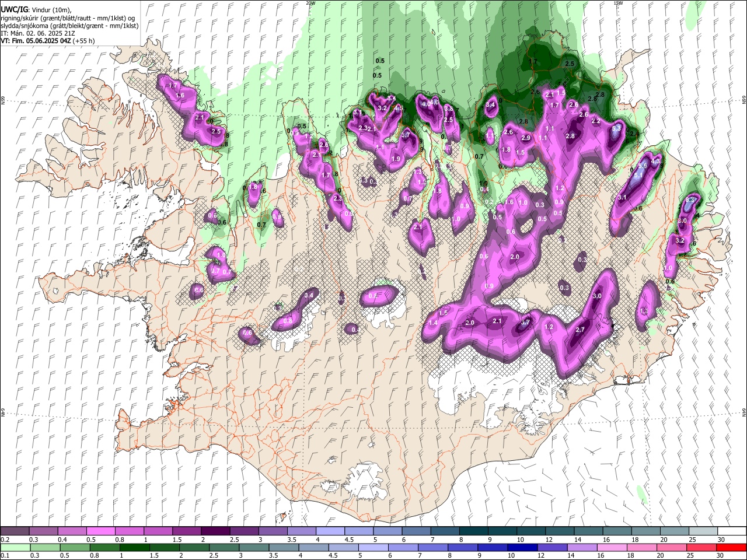Click the 'rigning/skúrir' legend description line
The image size is (747, 560).
pos(68,18)
